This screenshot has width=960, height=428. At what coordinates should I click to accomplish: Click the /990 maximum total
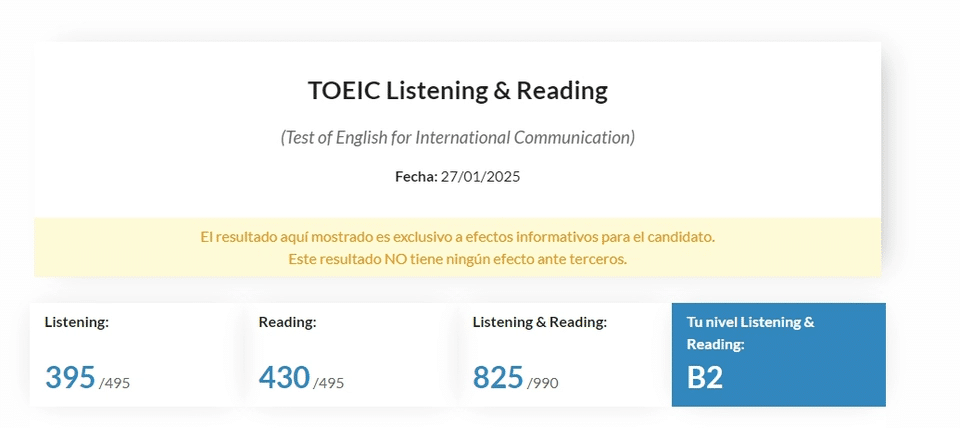pos(542,383)
